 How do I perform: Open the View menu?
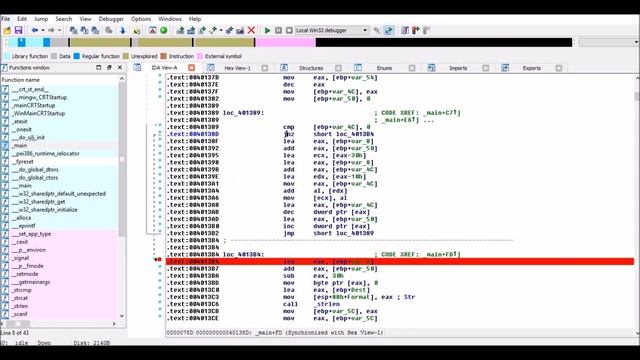(85, 19)
